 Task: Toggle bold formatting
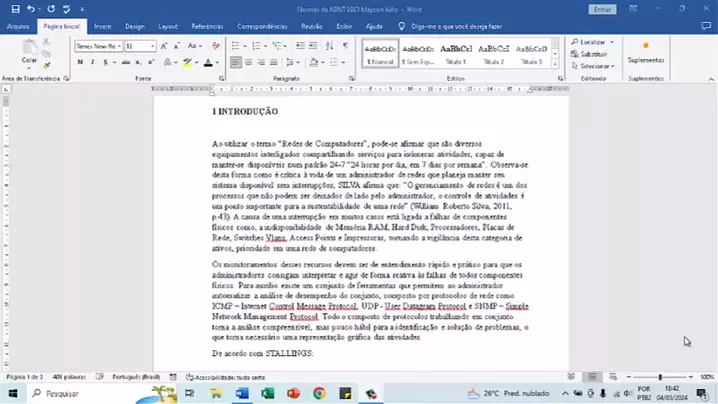tap(80, 62)
